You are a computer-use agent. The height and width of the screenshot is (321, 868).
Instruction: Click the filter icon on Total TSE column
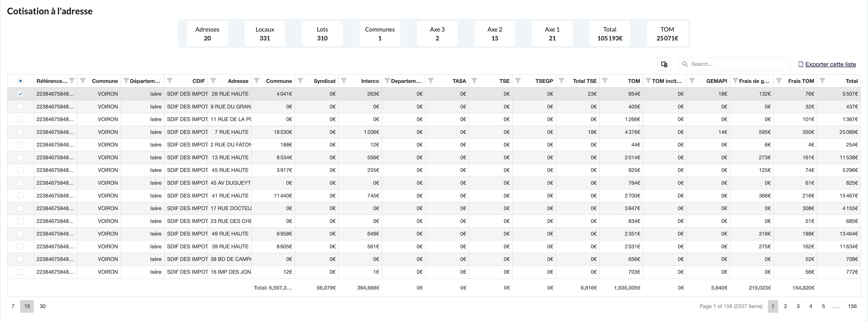tap(561, 80)
